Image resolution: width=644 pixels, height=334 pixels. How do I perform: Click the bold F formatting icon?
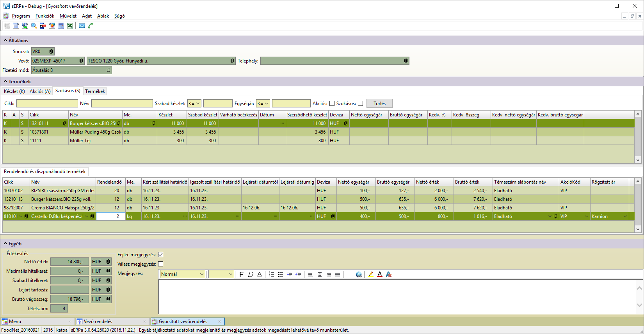click(x=241, y=274)
